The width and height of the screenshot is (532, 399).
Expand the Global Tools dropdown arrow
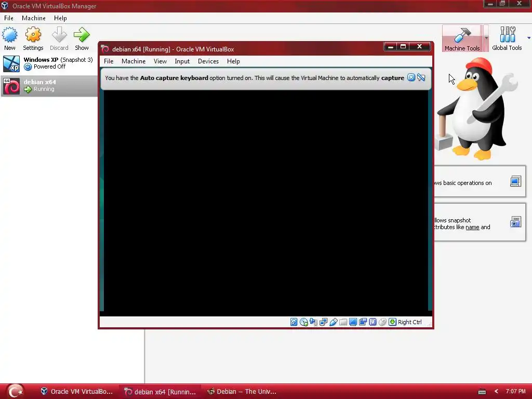click(528, 38)
